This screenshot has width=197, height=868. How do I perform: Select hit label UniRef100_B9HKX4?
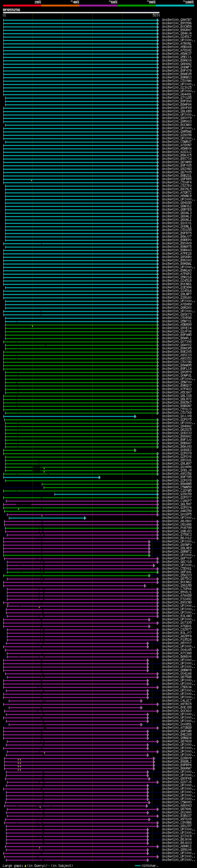pos(177,61)
